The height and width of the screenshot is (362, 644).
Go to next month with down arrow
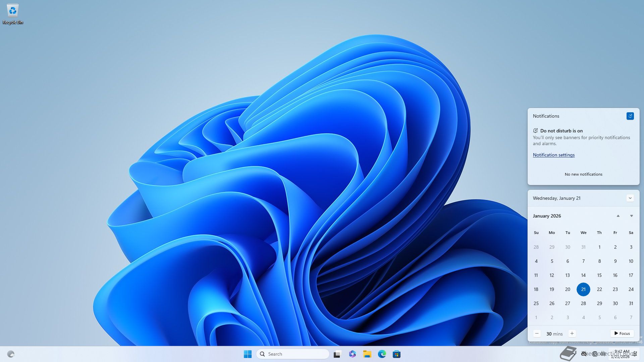(631, 216)
